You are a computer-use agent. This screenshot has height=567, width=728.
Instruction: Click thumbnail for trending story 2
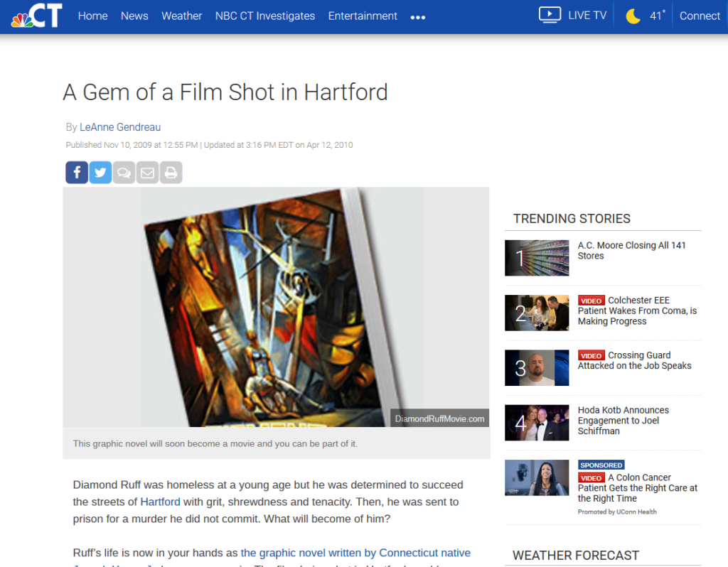[537, 313]
